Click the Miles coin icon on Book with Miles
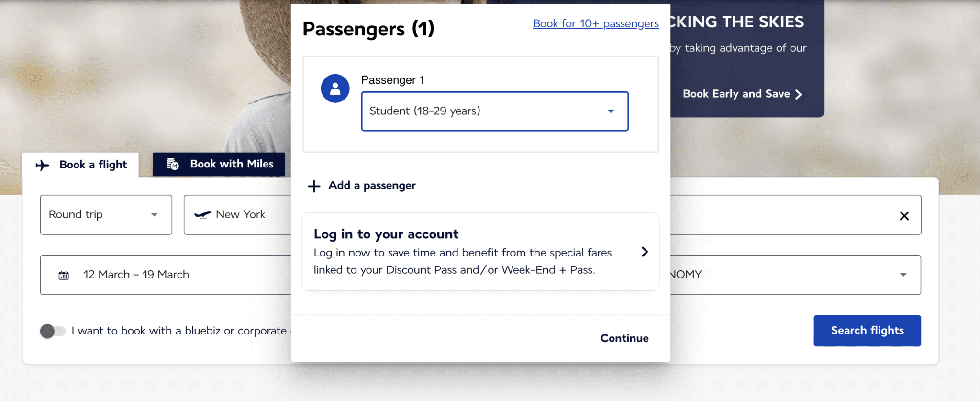 pyautogui.click(x=172, y=164)
